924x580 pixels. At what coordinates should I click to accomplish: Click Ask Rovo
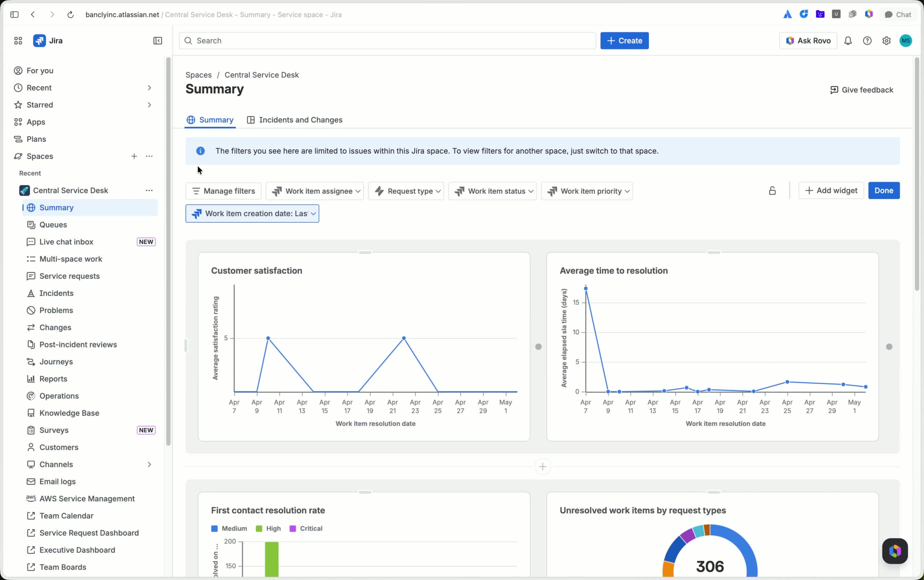coord(808,41)
